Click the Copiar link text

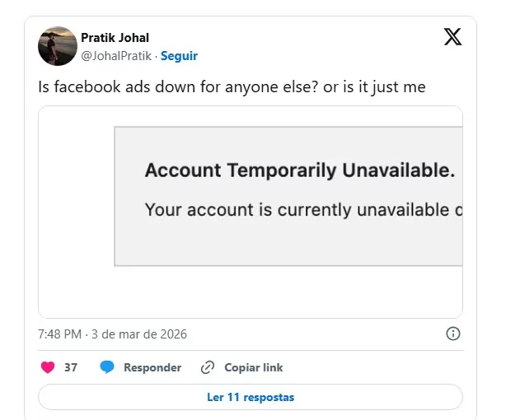tap(253, 367)
